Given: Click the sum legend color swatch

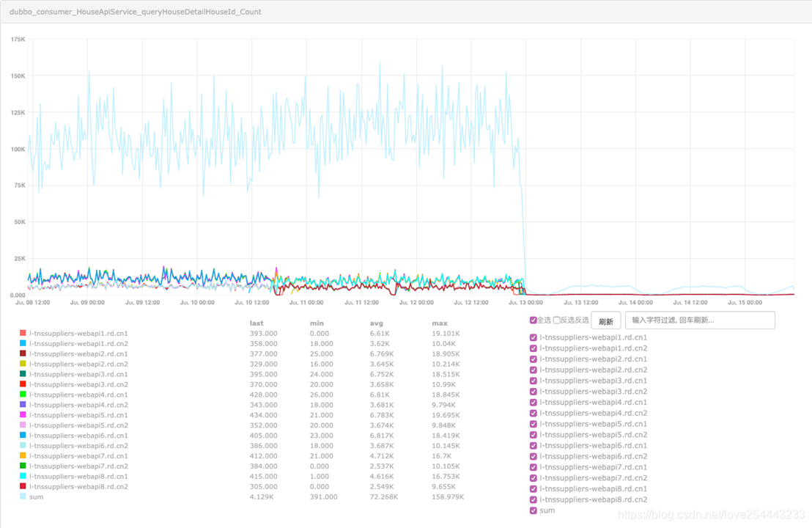Looking at the screenshot, I should click(23, 496).
